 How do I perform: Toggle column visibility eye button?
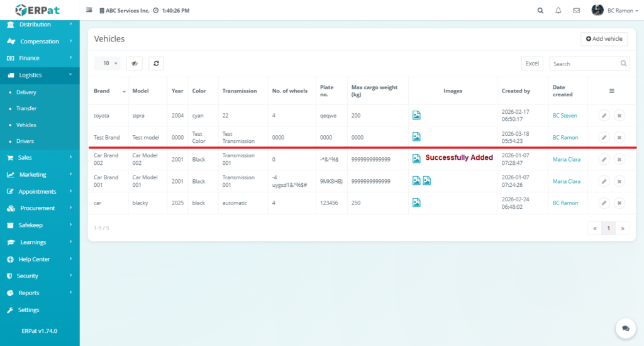pos(135,64)
